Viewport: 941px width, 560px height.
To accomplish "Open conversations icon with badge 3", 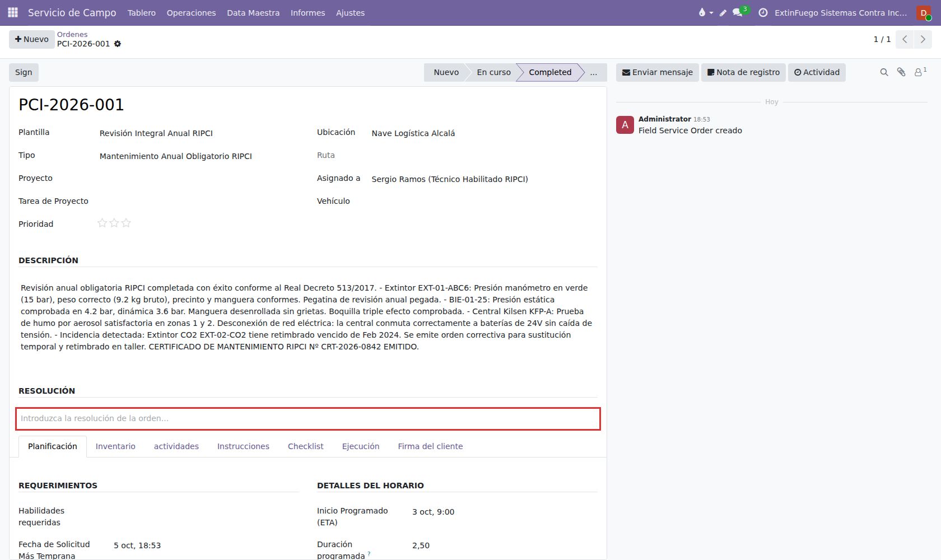I will point(740,12).
